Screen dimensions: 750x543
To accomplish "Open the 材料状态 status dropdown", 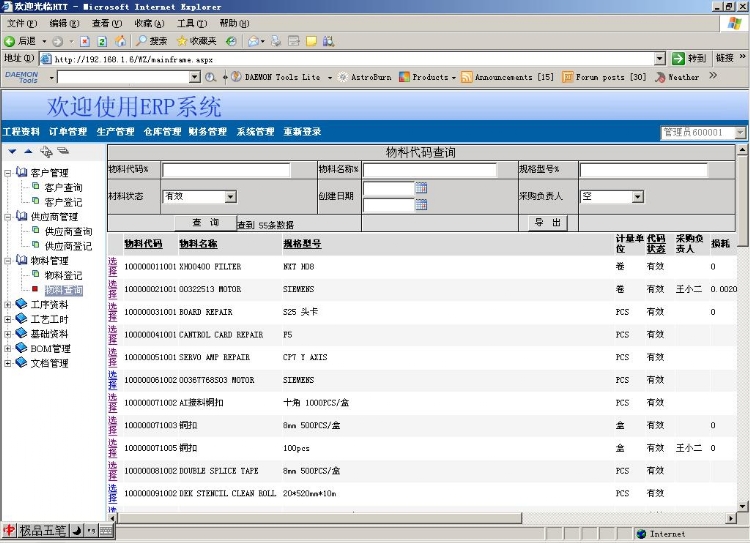I will (230, 197).
